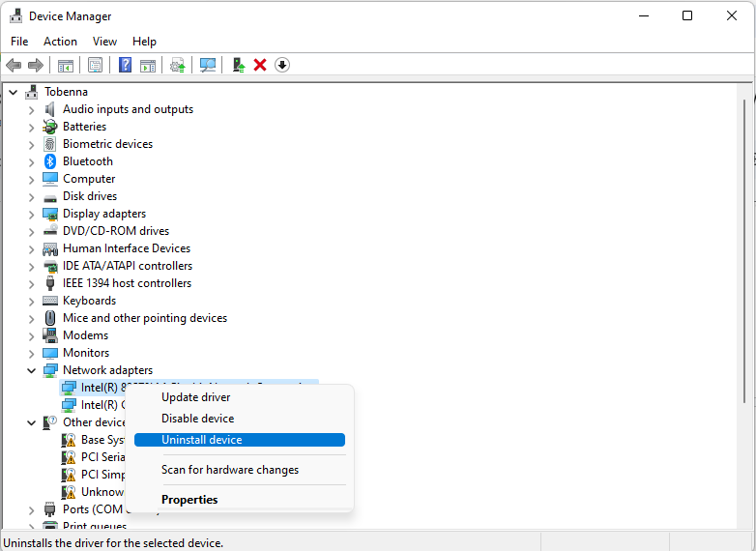The height and width of the screenshot is (551, 756).
Task: Click the Disable device down-arrow toolbar icon
Action: (282, 65)
